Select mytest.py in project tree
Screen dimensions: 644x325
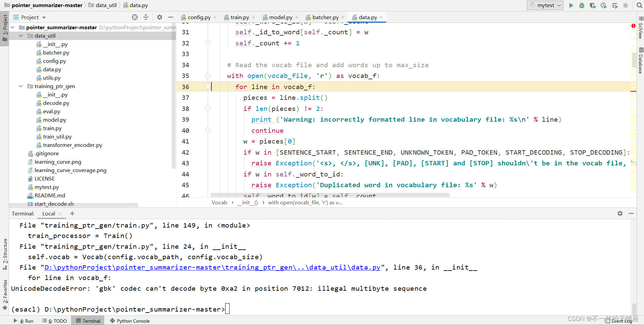coord(47,187)
